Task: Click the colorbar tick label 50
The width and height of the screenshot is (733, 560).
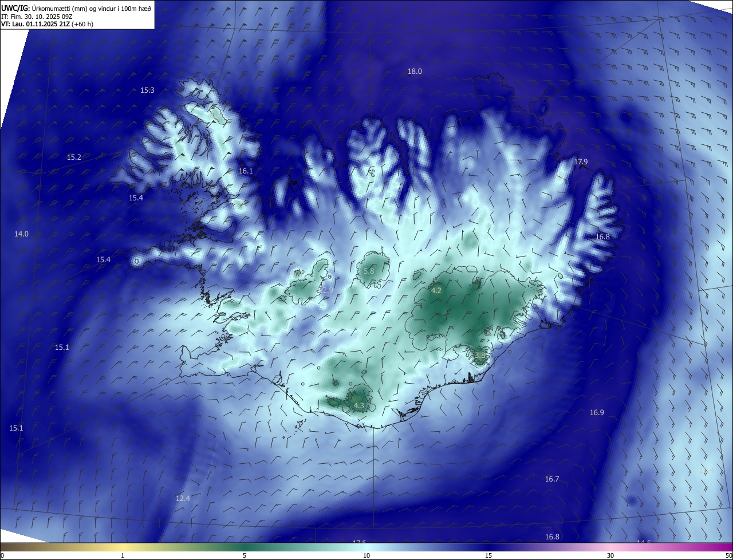Action: [x=728, y=555]
